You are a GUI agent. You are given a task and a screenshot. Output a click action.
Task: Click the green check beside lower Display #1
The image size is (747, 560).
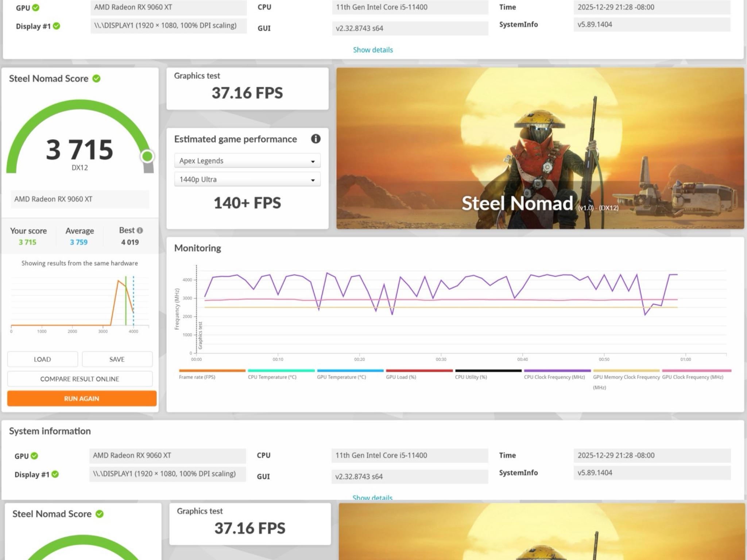click(55, 474)
